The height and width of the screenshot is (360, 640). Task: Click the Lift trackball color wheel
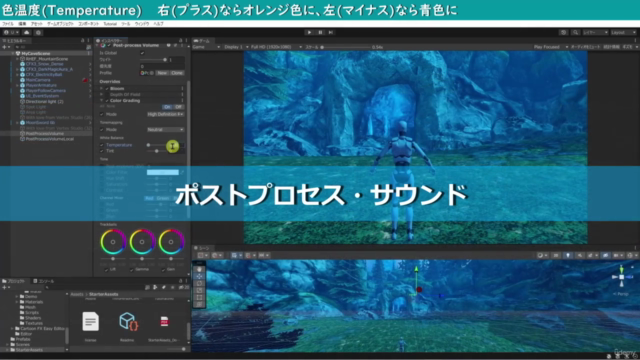coord(113,242)
